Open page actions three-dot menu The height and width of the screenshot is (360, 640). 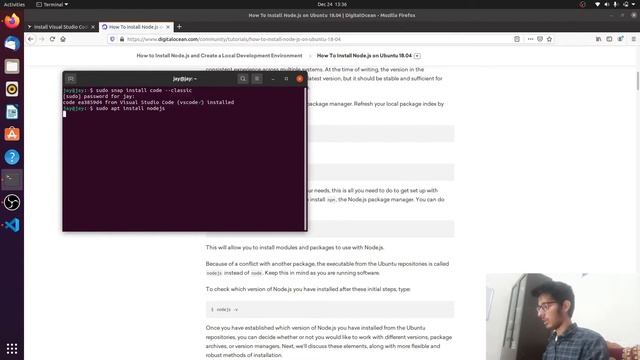point(530,39)
